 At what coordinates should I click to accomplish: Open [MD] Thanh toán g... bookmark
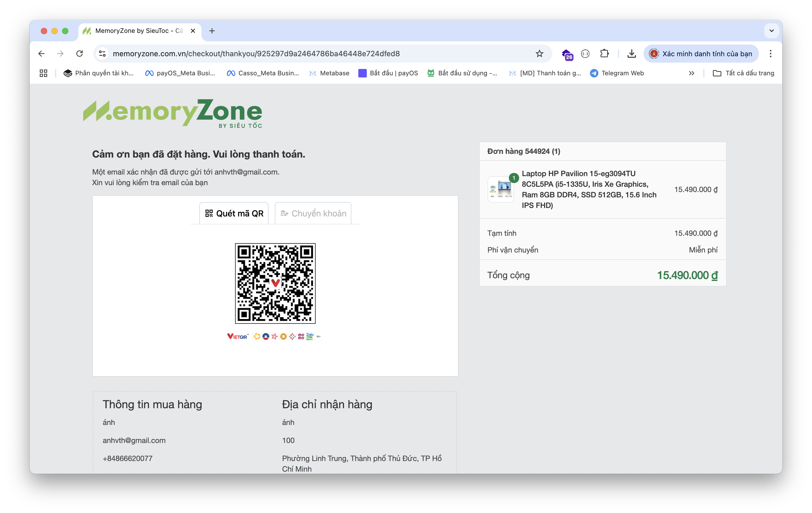tap(545, 73)
